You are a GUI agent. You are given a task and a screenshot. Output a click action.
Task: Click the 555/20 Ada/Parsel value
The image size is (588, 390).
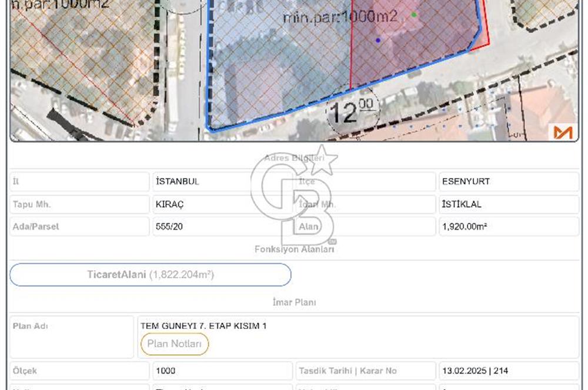(169, 226)
